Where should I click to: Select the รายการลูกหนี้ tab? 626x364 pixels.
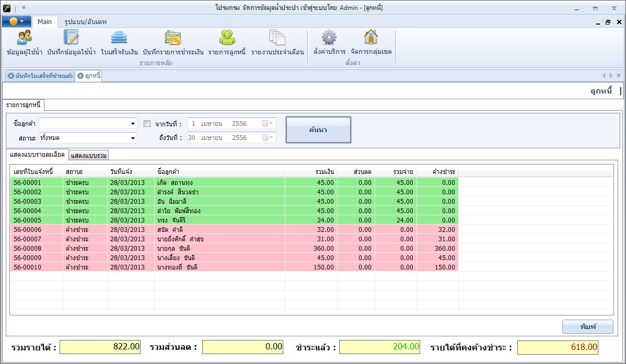[23, 105]
